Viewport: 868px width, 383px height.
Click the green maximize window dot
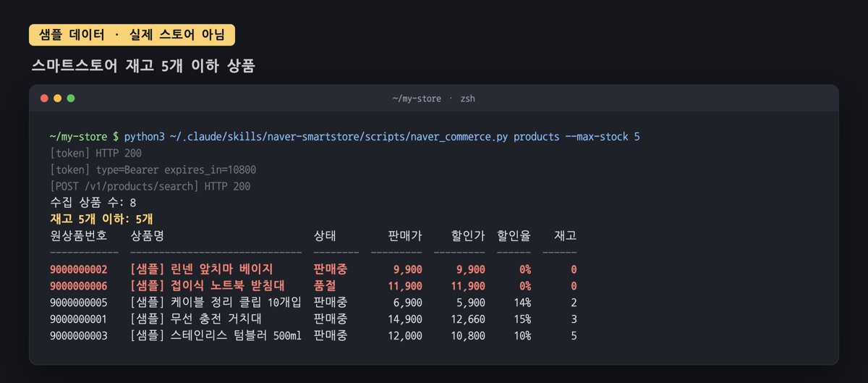pyautogui.click(x=71, y=98)
